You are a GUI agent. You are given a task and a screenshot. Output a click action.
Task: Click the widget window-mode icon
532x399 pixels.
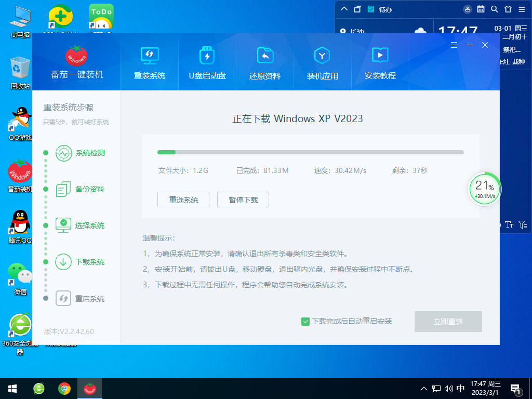pos(357,9)
